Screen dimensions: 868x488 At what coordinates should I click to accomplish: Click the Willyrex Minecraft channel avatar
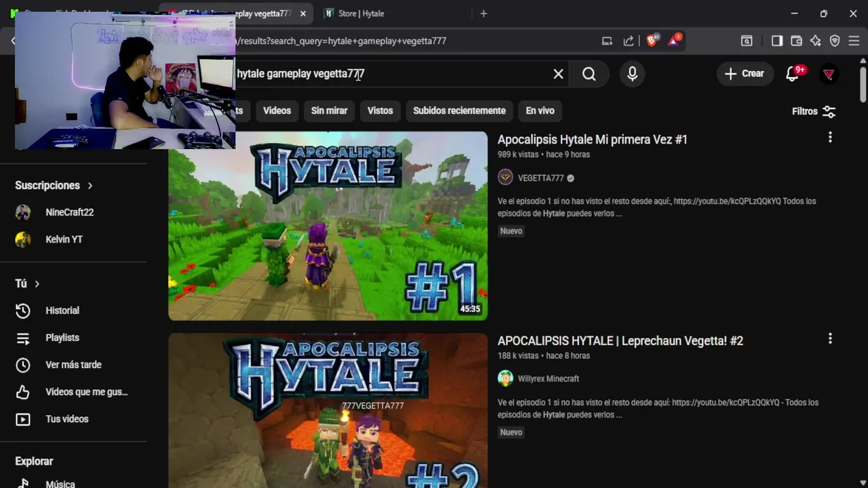coord(505,378)
